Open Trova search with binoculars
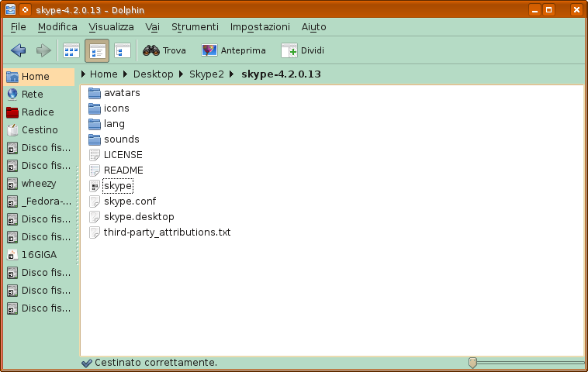The height and width of the screenshot is (372, 588). (x=164, y=50)
